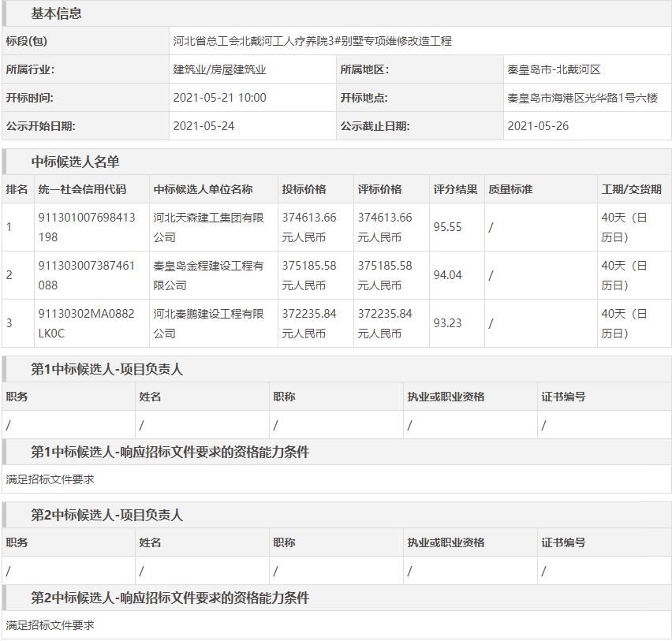Click company name 河北天森建工集团有限公司
Image resolution: width=672 pixels, height=641 pixels.
pos(208,227)
